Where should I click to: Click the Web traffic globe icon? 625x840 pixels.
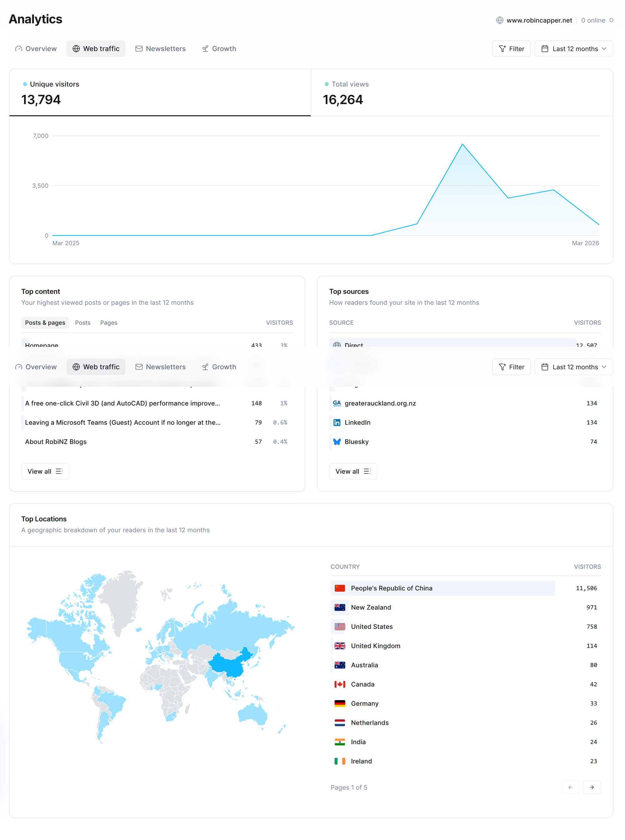pyautogui.click(x=76, y=48)
